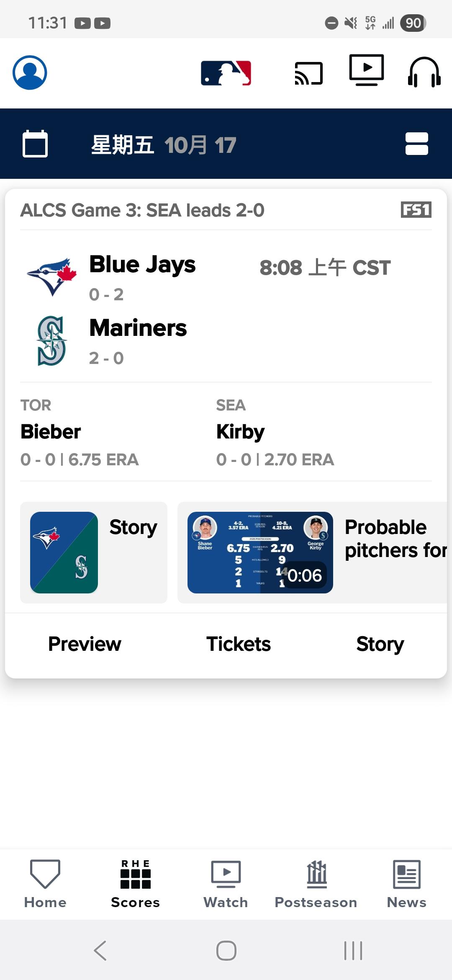Select the Scores tab
Screen dimensions: 452x980
135,884
